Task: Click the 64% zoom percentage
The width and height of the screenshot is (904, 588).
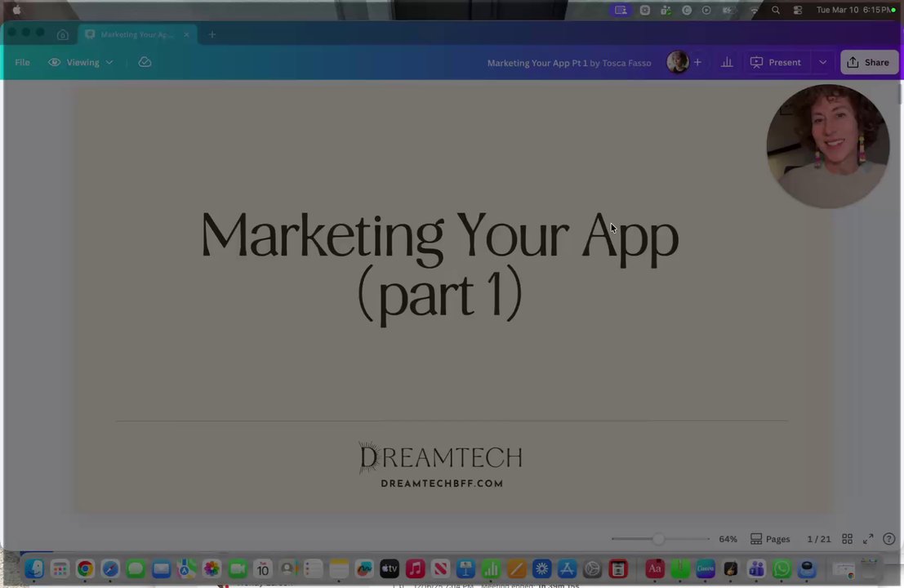Action: 728,539
